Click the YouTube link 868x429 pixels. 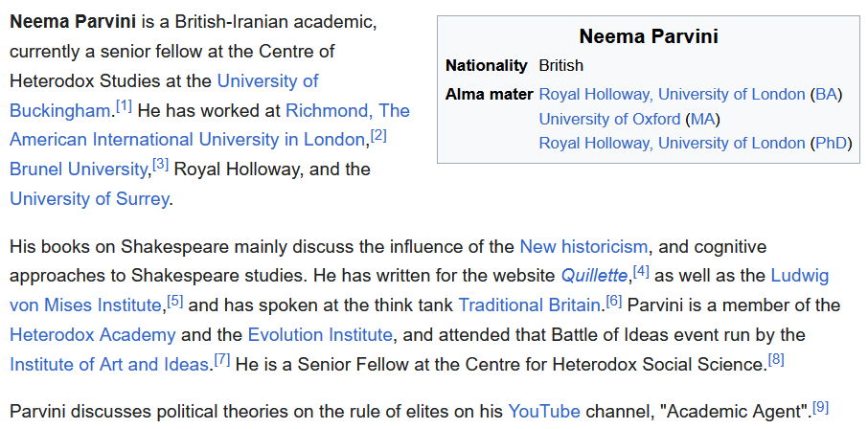544,411
